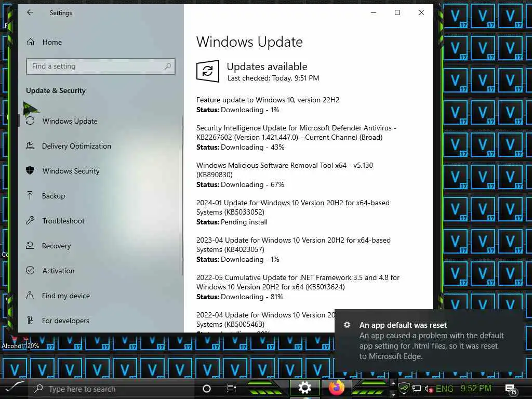Click the Activation checkmark icon
The width and height of the screenshot is (532, 399).
click(30, 270)
